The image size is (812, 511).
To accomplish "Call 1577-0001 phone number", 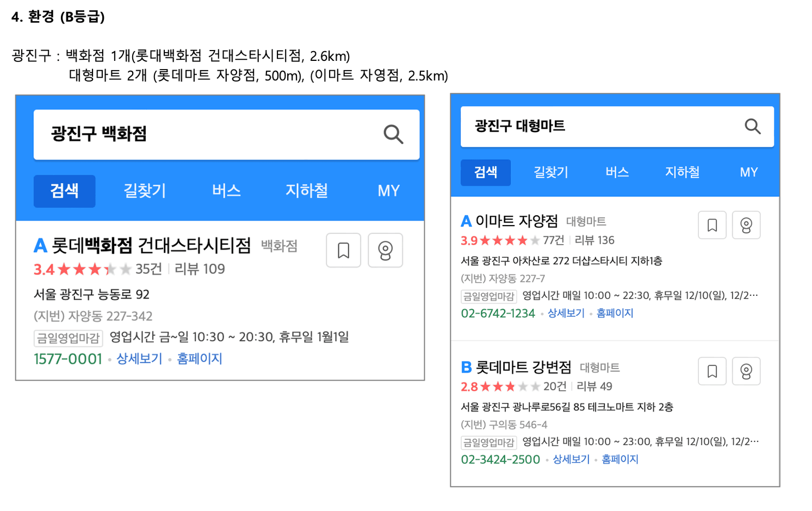I will (68, 359).
